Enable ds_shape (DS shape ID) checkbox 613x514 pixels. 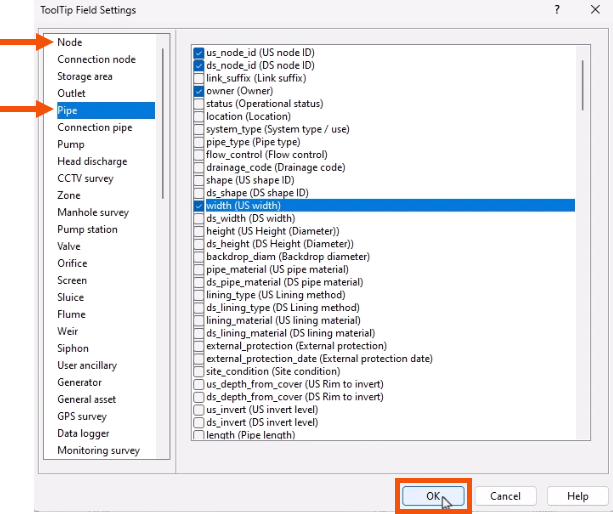click(x=199, y=193)
